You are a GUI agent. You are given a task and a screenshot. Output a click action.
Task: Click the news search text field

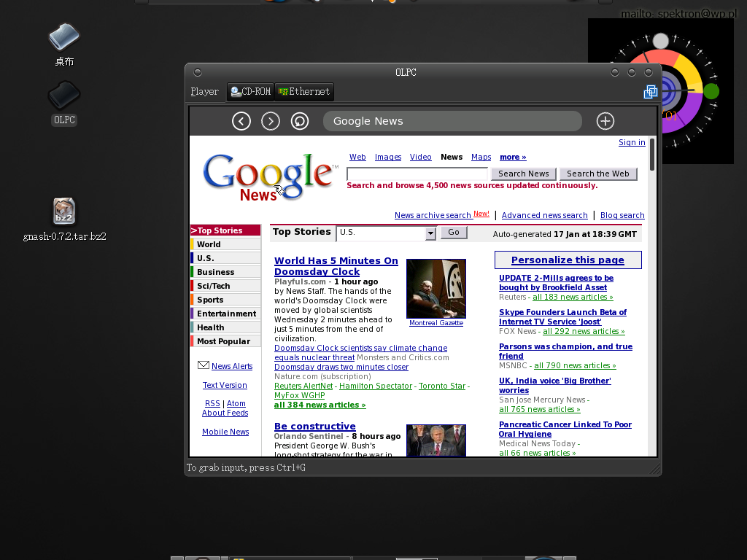417,174
